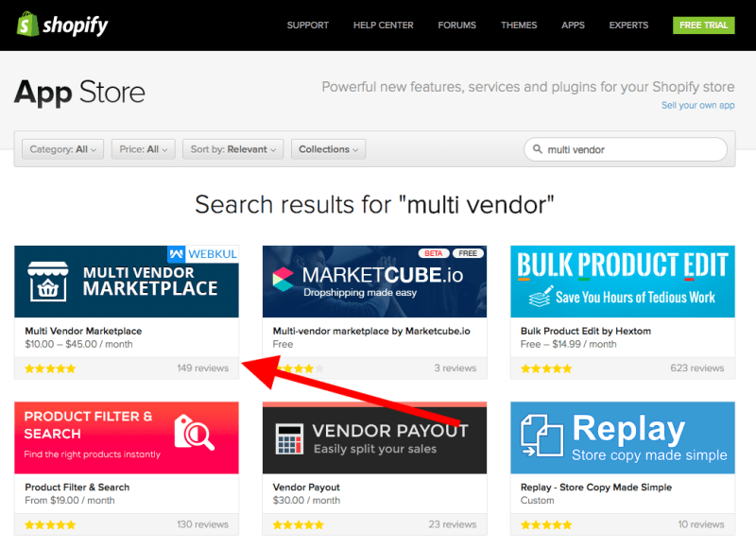Follow the Sell your own app link
The image size is (756, 548).
click(x=697, y=106)
